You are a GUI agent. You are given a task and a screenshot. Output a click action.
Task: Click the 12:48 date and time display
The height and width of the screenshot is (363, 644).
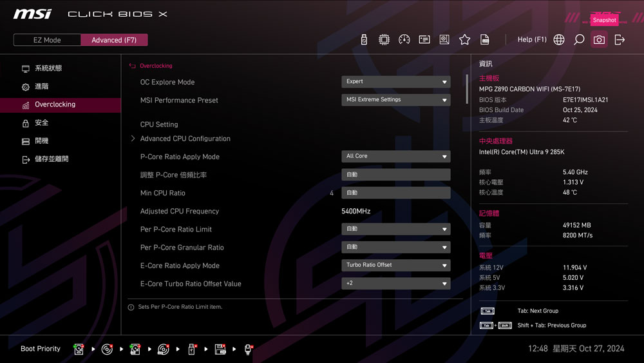(x=576, y=349)
